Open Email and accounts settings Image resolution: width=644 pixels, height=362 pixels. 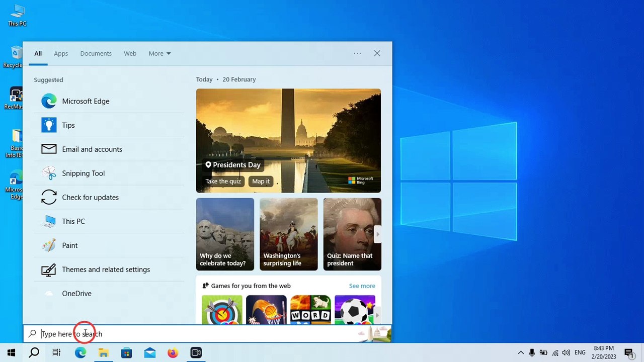click(92, 149)
